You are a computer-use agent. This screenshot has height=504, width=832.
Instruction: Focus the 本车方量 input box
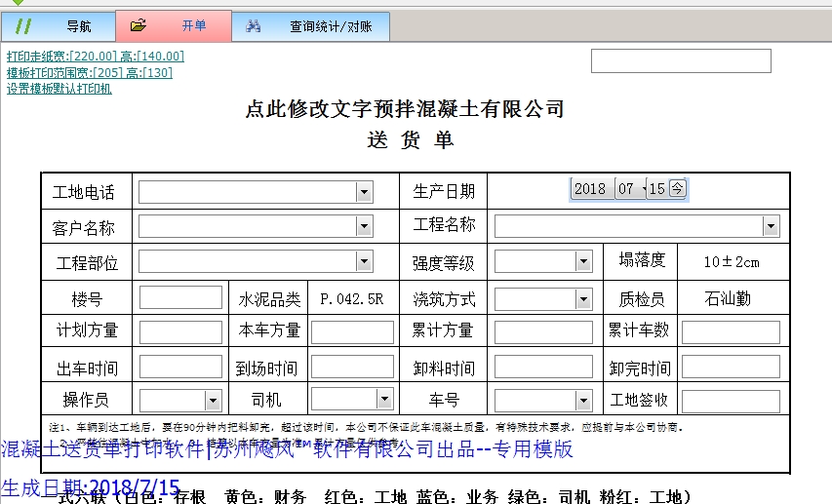coord(351,331)
